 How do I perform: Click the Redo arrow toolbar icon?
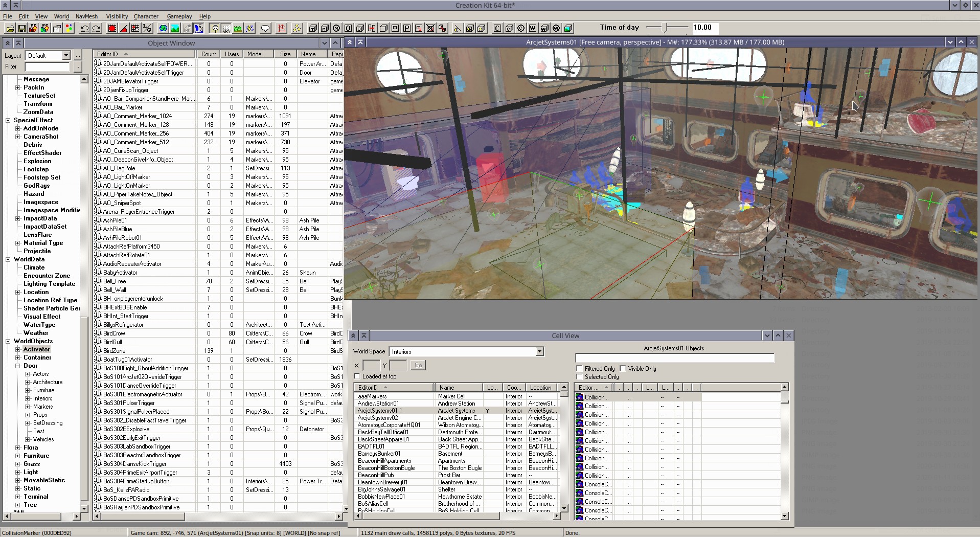point(97,28)
